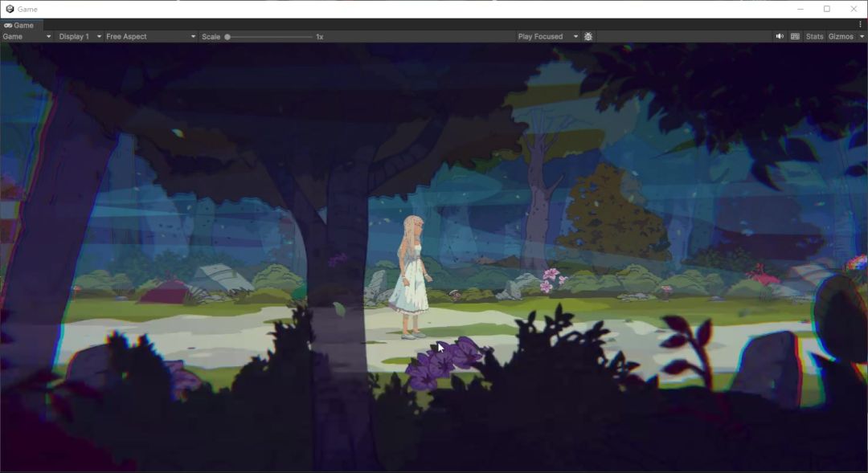868x473 pixels.
Task: Open the Game view type dropdown
Action: (27, 37)
